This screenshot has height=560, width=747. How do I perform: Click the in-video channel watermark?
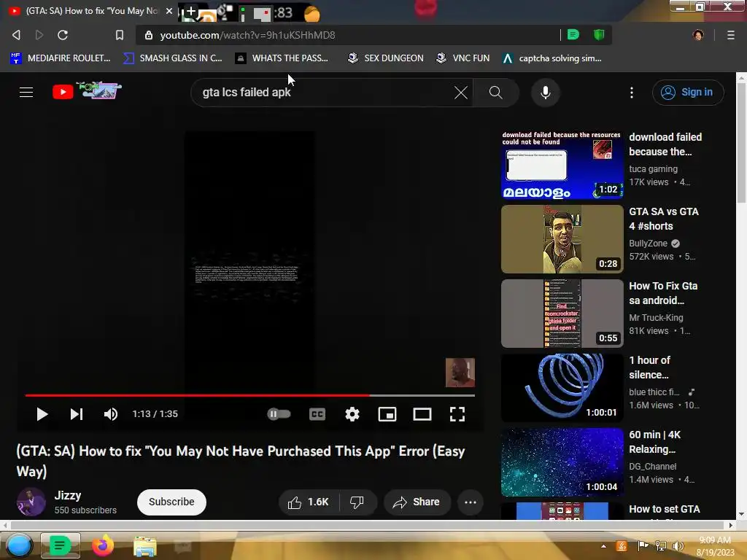460,373
